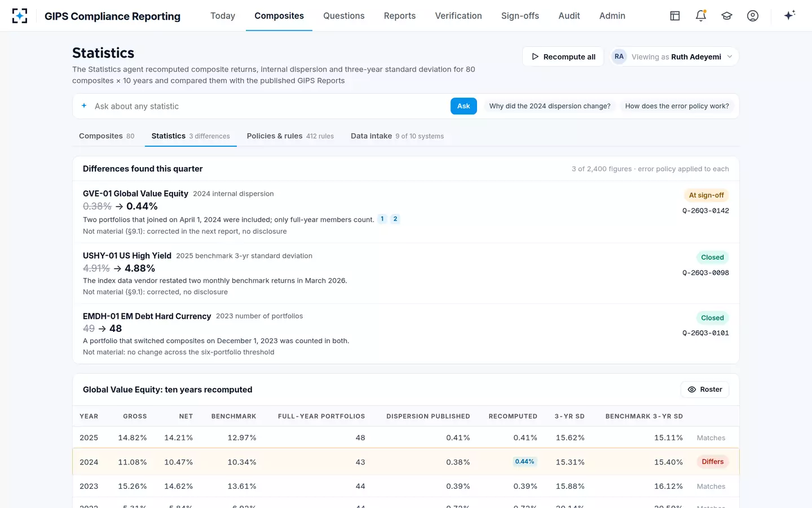Focus the Ask about any statistic field
The width and height of the screenshot is (812, 508).
tap(270, 106)
